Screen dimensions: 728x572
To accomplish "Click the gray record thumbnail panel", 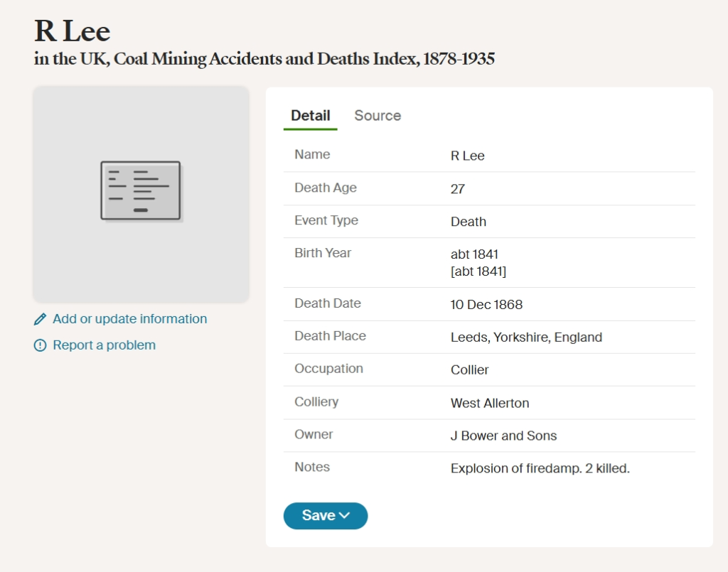I will [141, 195].
